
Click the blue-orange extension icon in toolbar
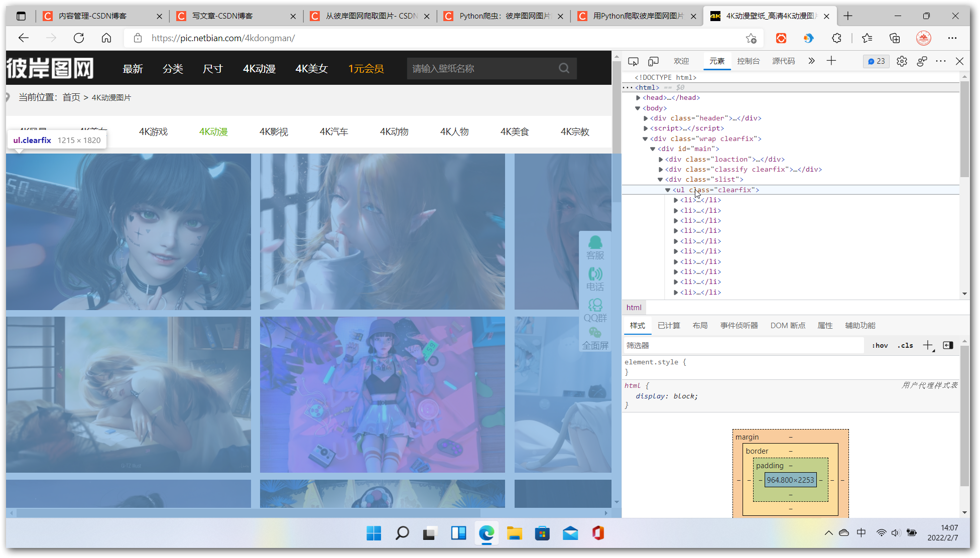[x=808, y=38]
